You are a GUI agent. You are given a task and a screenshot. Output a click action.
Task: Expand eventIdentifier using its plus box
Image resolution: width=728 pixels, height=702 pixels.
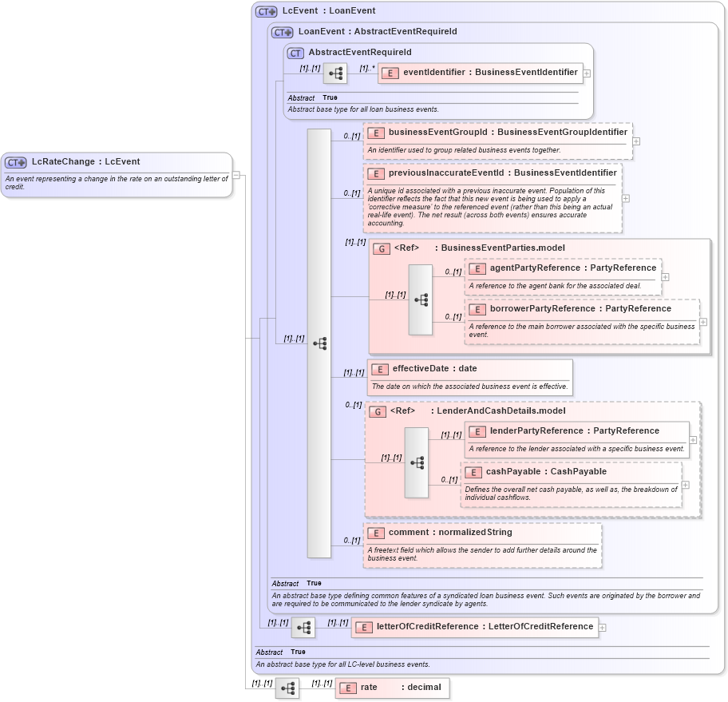point(587,73)
